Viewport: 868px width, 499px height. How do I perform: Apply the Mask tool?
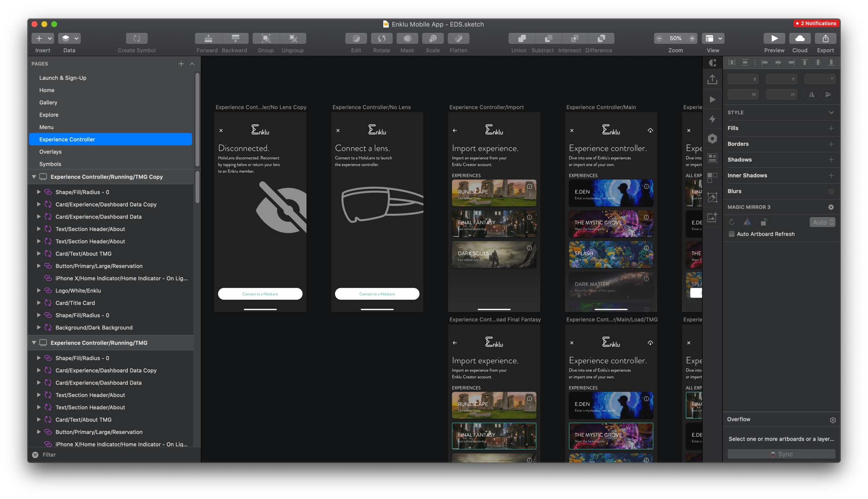[407, 38]
